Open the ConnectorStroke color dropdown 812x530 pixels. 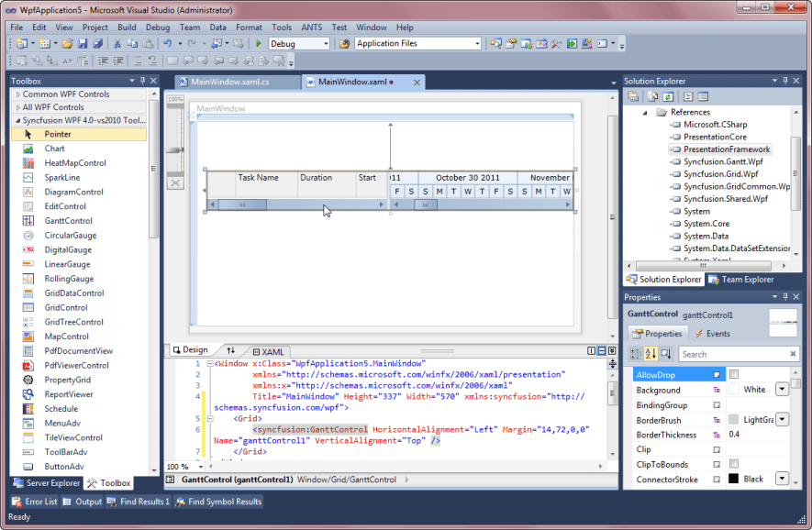coord(782,479)
